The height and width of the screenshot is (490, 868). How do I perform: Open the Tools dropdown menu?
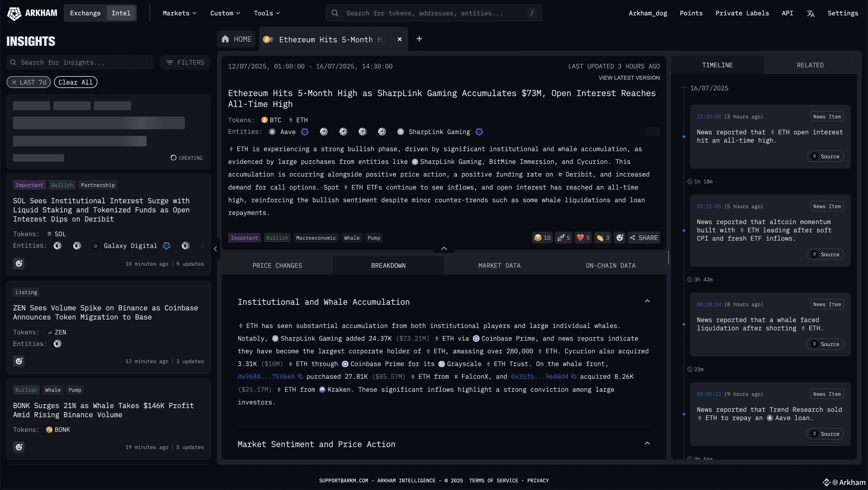click(x=267, y=13)
